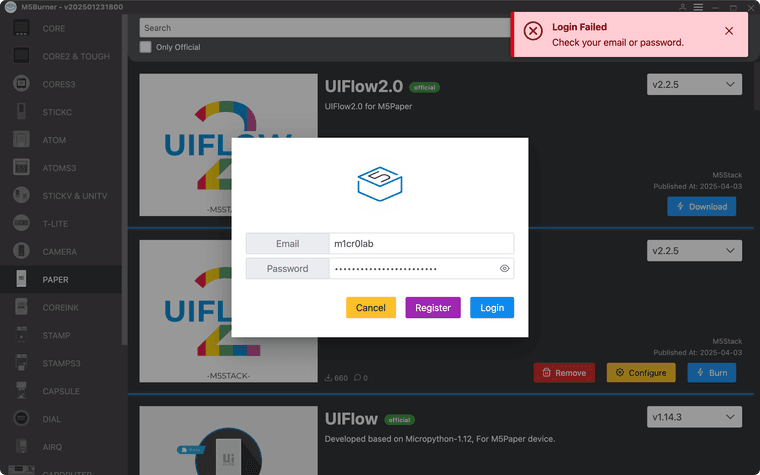Open the user account icon in title bar
This screenshot has width=760, height=475.
(x=682, y=7)
